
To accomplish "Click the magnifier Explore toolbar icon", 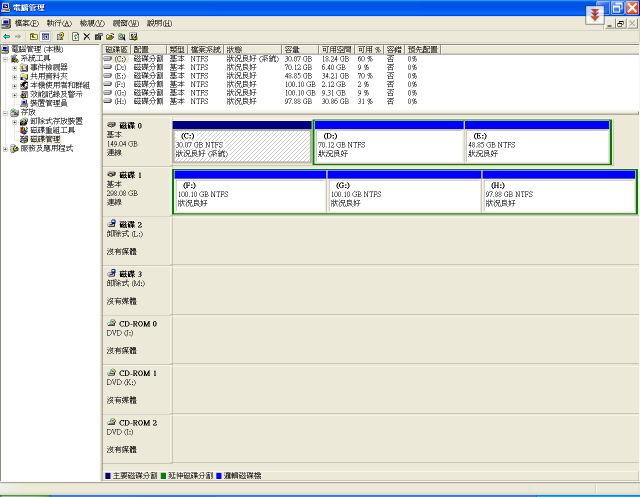I will (x=122, y=37).
